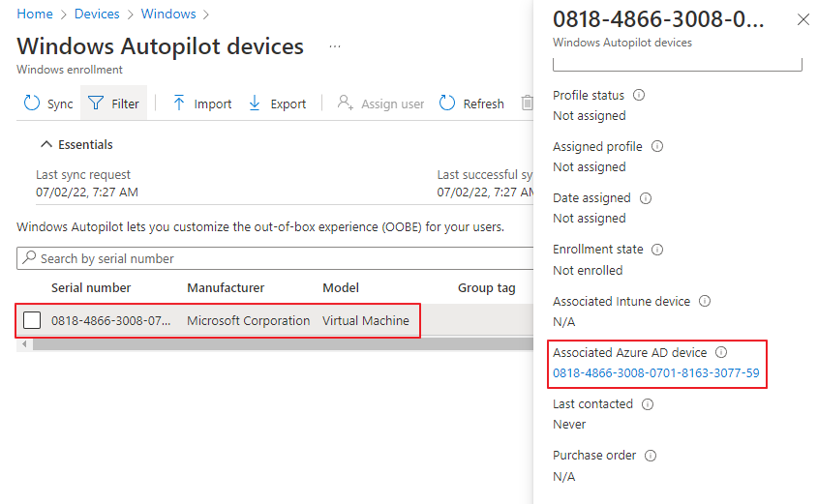The width and height of the screenshot is (818, 504).
Task: Show info for Purchase order
Action: 650,456
